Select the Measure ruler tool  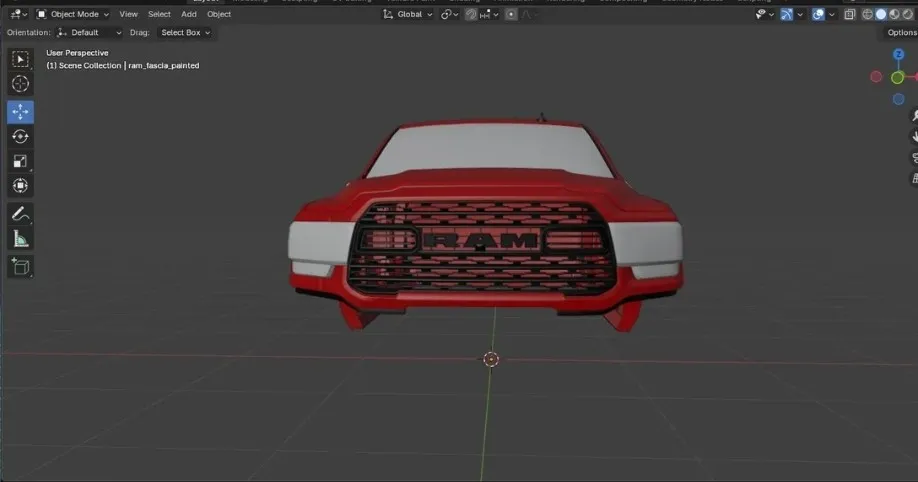click(x=20, y=239)
